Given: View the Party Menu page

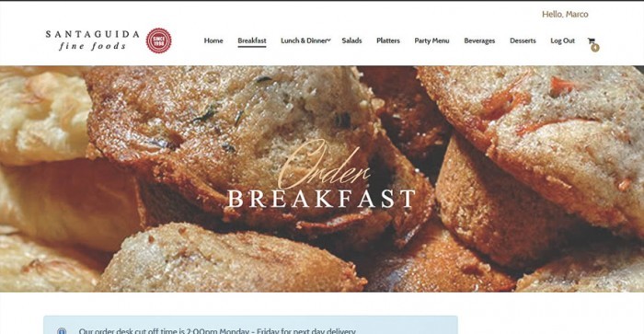Looking at the screenshot, I should coord(431,40).
